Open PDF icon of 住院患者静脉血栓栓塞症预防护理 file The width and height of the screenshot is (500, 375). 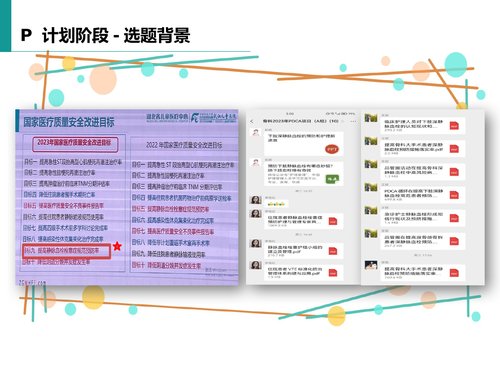333,221
